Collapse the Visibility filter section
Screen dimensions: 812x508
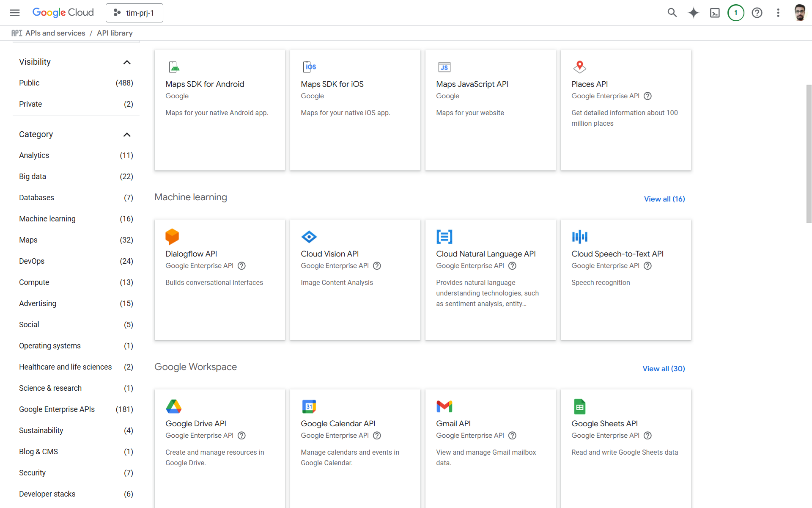pyautogui.click(x=126, y=62)
